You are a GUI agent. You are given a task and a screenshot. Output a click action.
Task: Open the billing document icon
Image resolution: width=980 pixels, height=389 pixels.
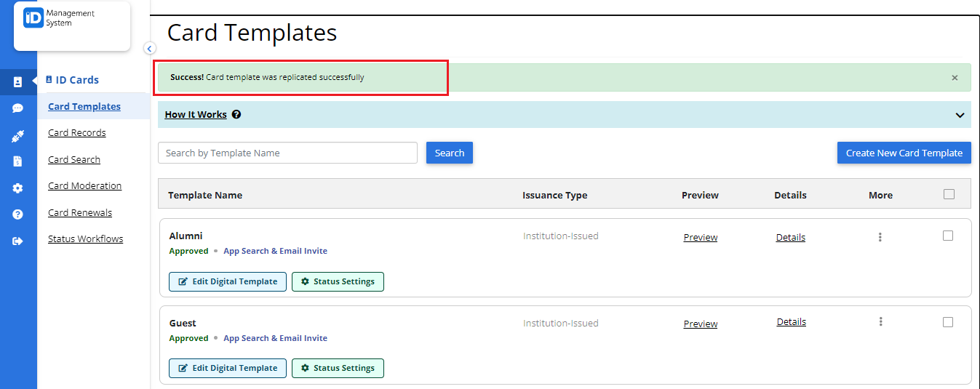17,161
